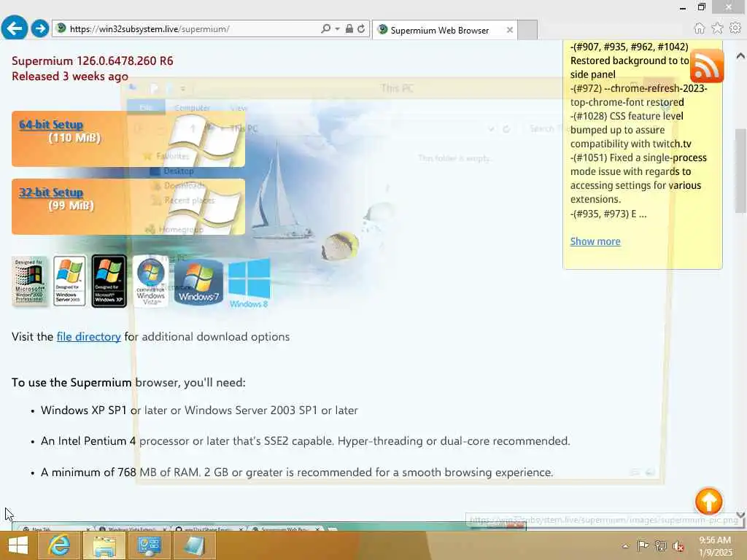The height and width of the screenshot is (560, 747).
Task: Refresh the page with the reload icon
Action: point(362,29)
